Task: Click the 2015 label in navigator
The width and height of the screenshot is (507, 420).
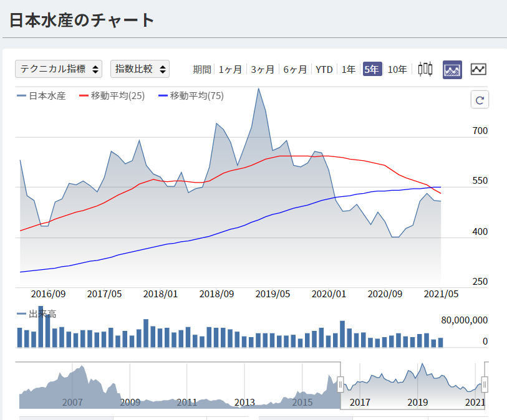Action: pyautogui.click(x=302, y=402)
